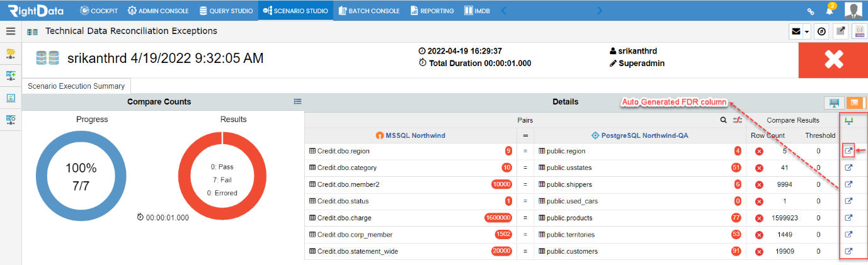
Task: Open FDR link for Credit.dbo.member2 row
Action: (848, 184)
